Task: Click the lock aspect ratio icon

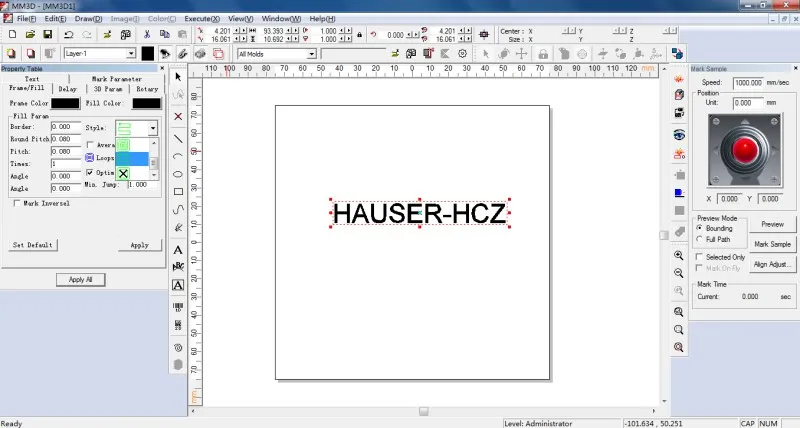Action: click(360, 35)
